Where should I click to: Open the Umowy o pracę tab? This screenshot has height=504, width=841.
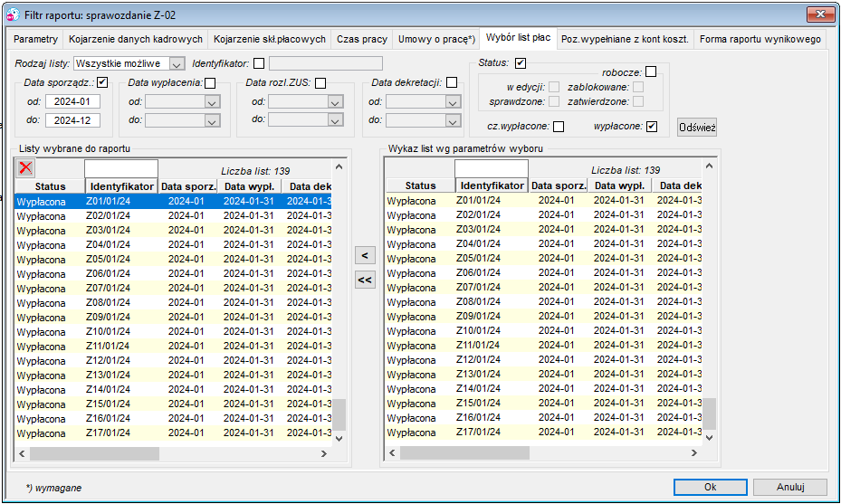pyautogui.click(x=436, y=39)
